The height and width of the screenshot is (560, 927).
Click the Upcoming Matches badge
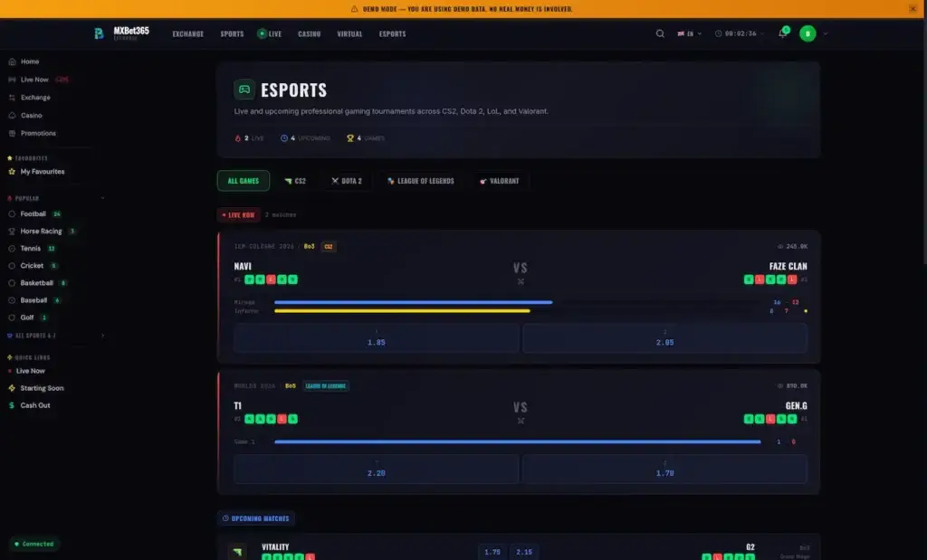tap(256, 518)
